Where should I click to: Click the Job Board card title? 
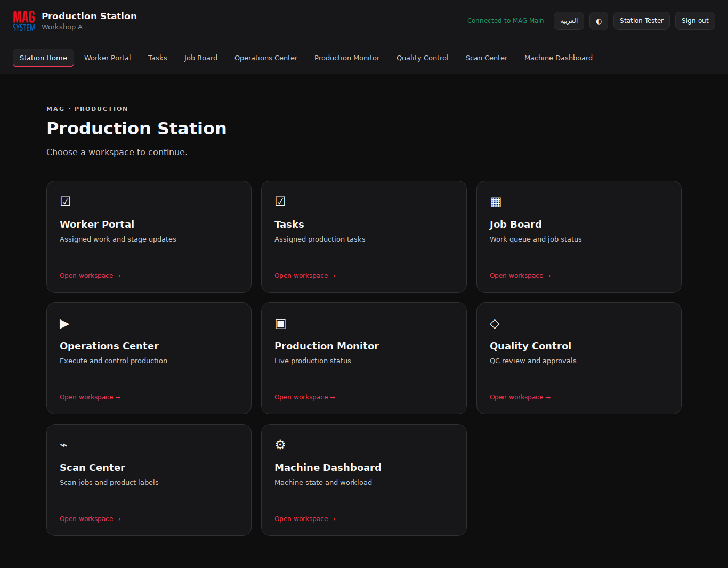515,225
